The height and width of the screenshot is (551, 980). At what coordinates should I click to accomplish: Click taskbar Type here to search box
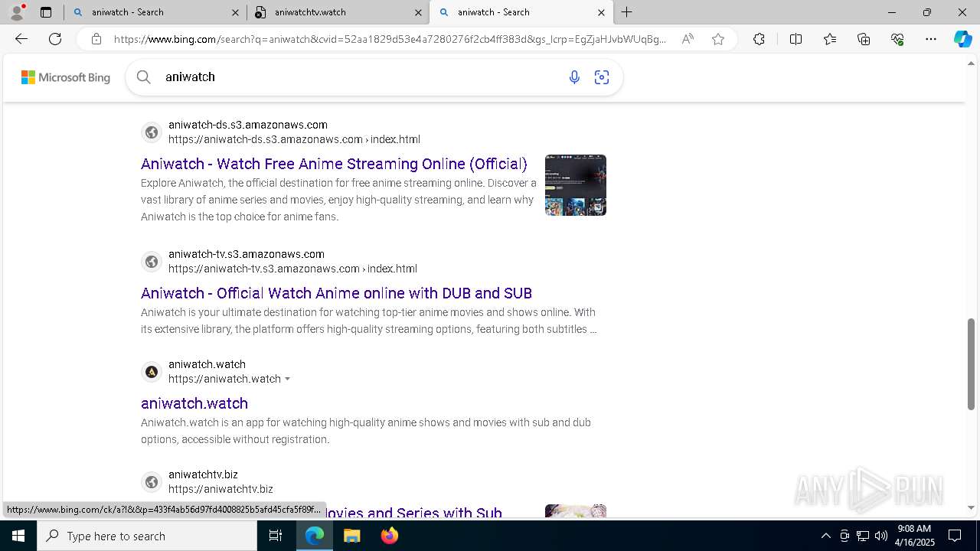pyautogui.click(x=147, y=536)
